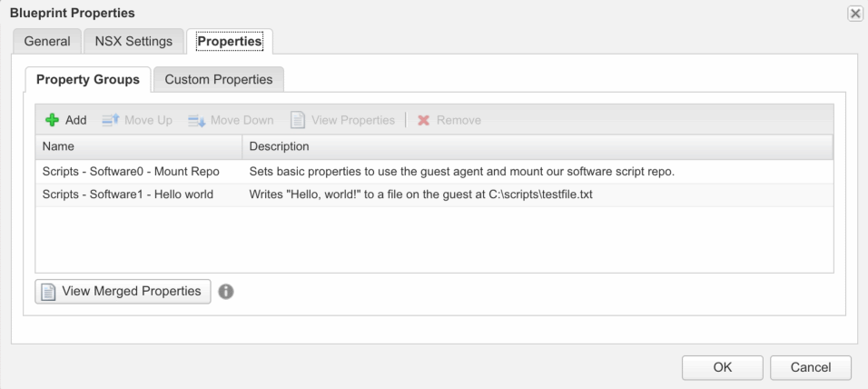Close the Blueprint Properties dialog
Screen dimensions: 868x389
[854, 13]
